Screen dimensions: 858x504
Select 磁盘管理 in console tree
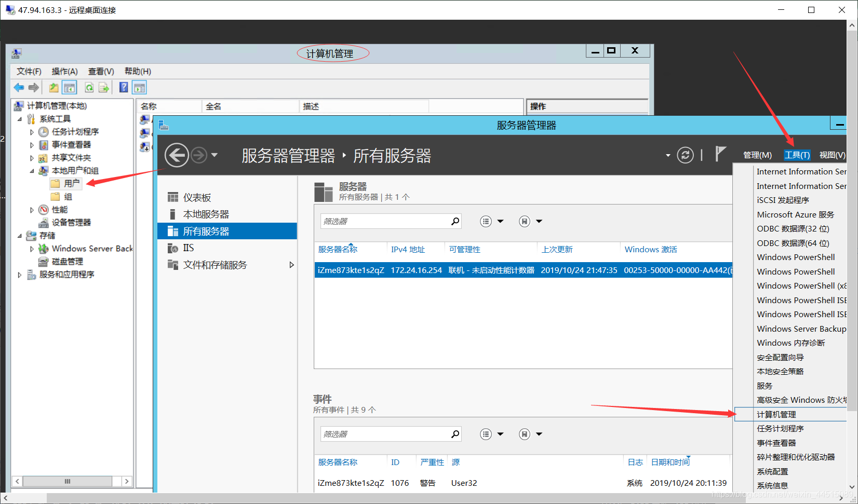pyautogui.click(x=68, y=262)
